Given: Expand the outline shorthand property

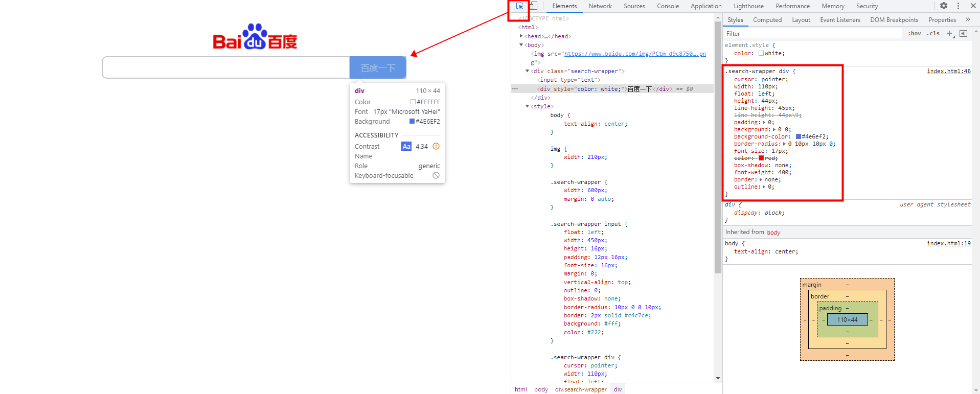Looking at the screenshot, I should click(764, 187).
